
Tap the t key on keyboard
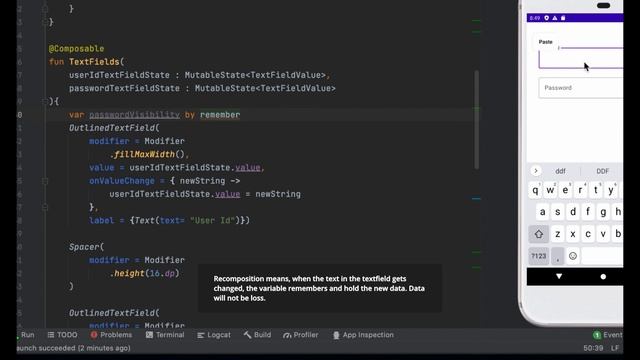(x=596, y=190)
